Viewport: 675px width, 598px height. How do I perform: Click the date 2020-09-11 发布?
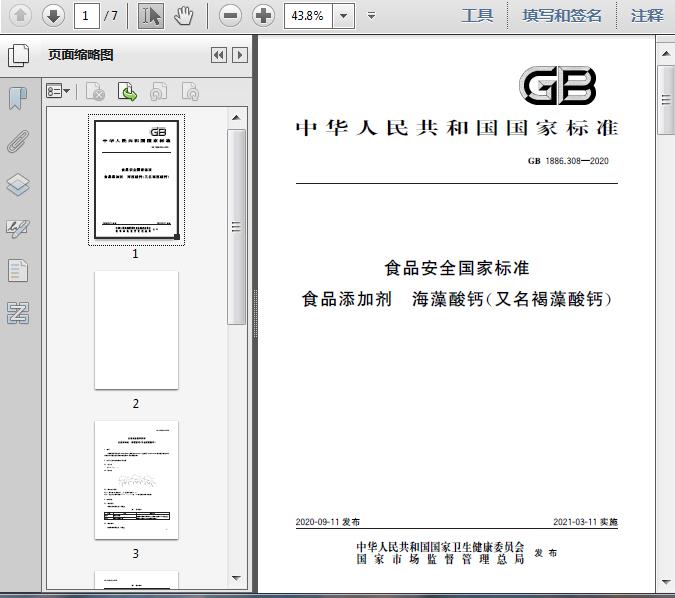(328, 522)
